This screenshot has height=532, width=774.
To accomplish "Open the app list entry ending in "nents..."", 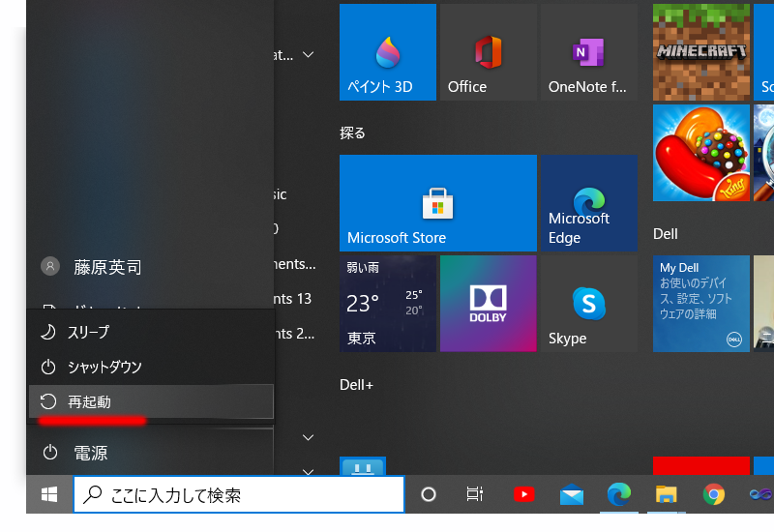I will (295, 264).
